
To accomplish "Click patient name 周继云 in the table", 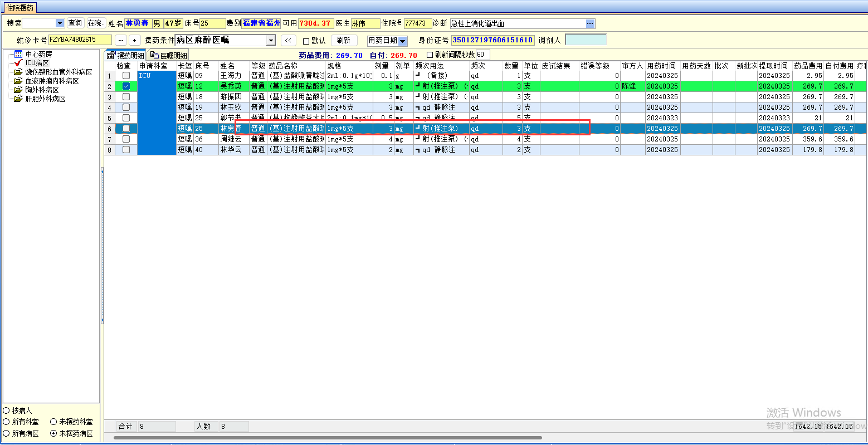I will pyautogui.click(x=231, y=139).
